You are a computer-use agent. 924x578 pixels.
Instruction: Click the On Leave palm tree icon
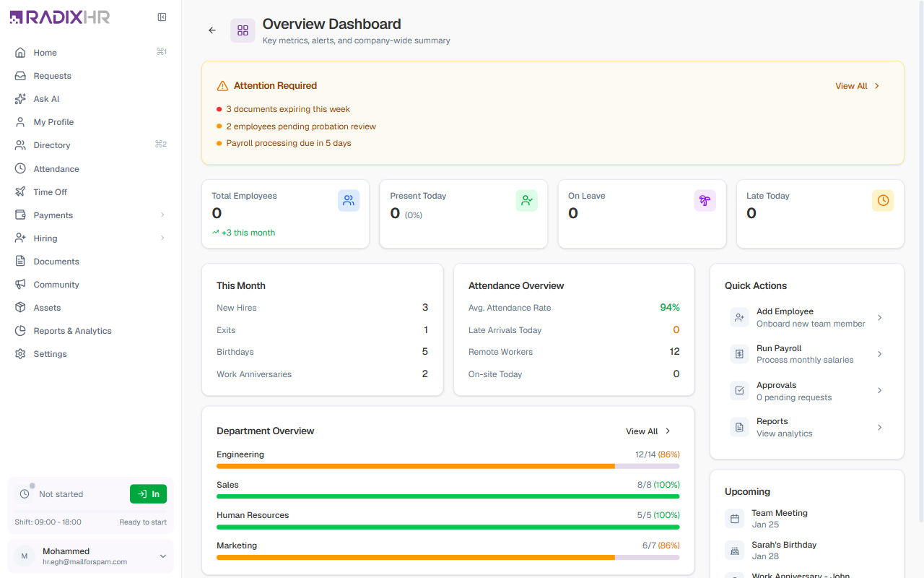705,201
